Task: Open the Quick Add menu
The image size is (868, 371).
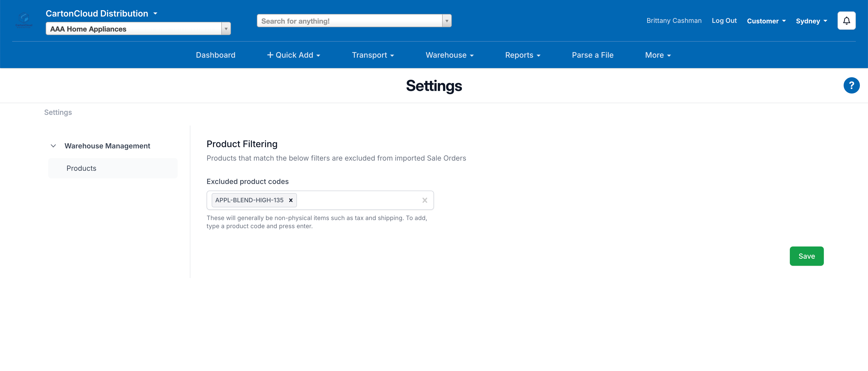Action: [x=293, y=55]
